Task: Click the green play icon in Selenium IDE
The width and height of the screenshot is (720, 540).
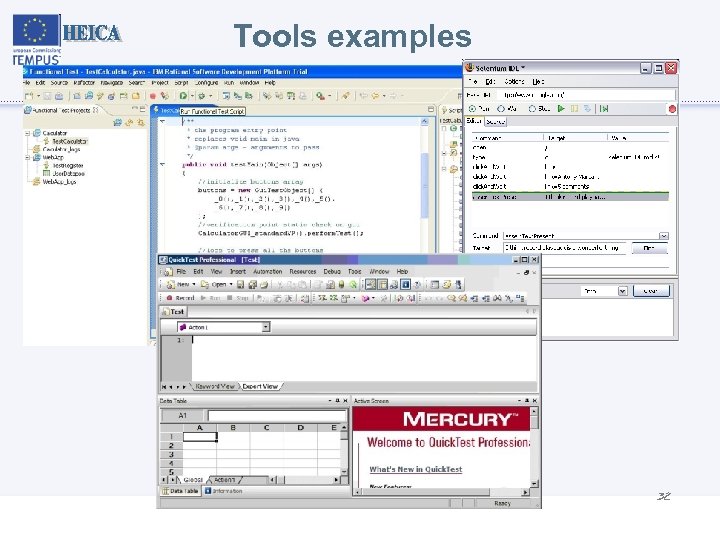Action: [561, 109]
